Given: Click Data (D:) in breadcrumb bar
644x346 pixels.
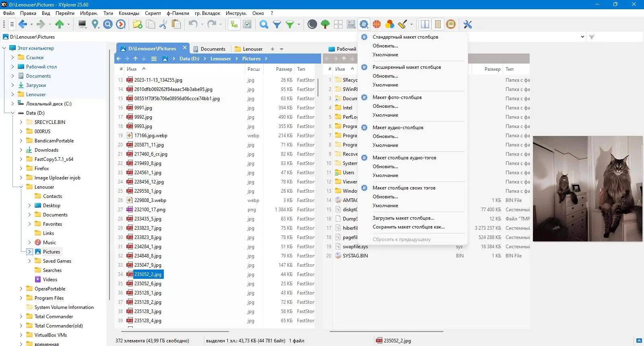Looking at the screenshot, I should click(189, 59).
